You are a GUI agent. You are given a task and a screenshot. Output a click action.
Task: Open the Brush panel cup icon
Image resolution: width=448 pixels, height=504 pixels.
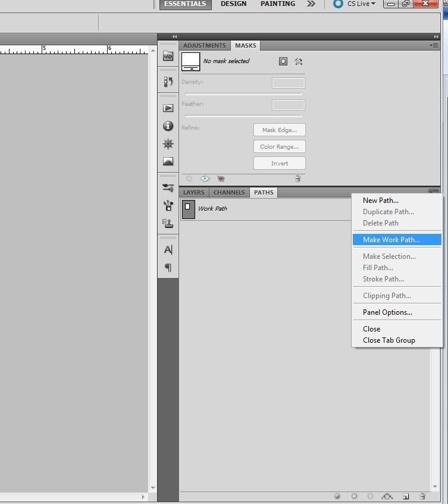[168, 205]
